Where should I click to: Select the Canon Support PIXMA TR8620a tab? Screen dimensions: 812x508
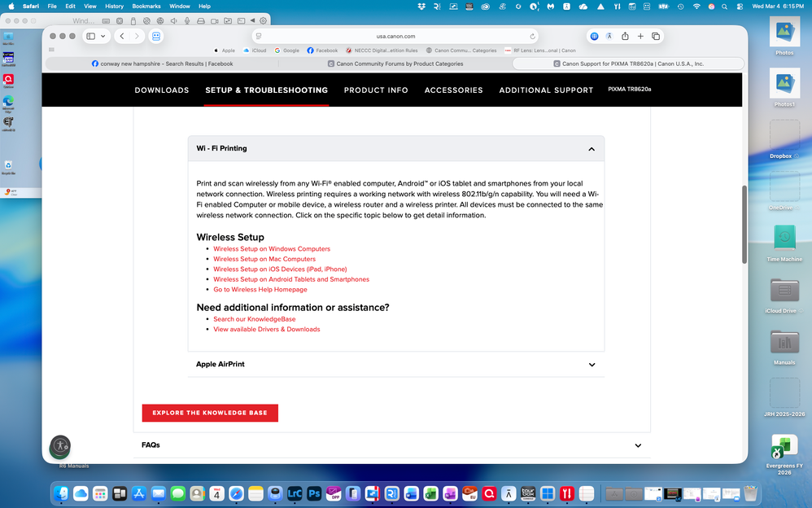click(x=628, y=63)
